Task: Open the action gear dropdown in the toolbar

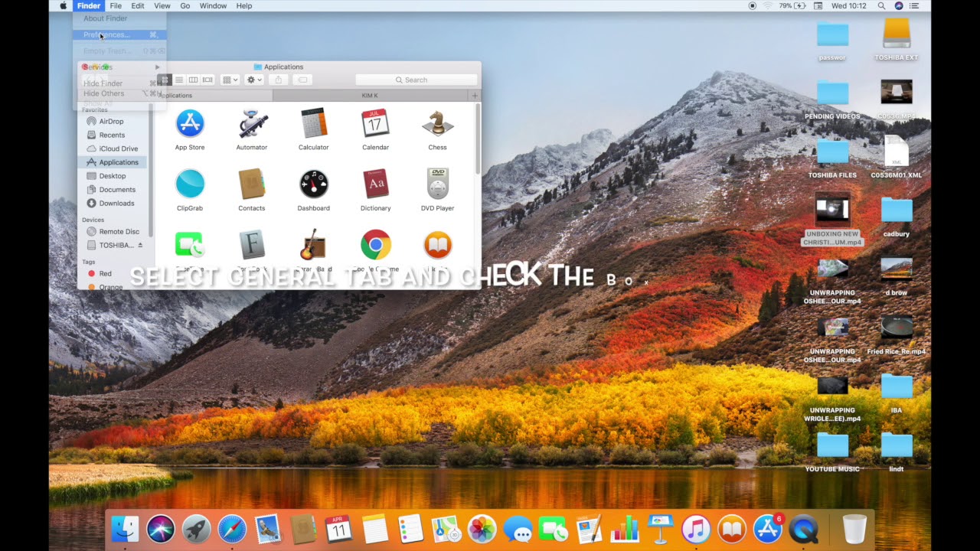Action: coord(253,80)
